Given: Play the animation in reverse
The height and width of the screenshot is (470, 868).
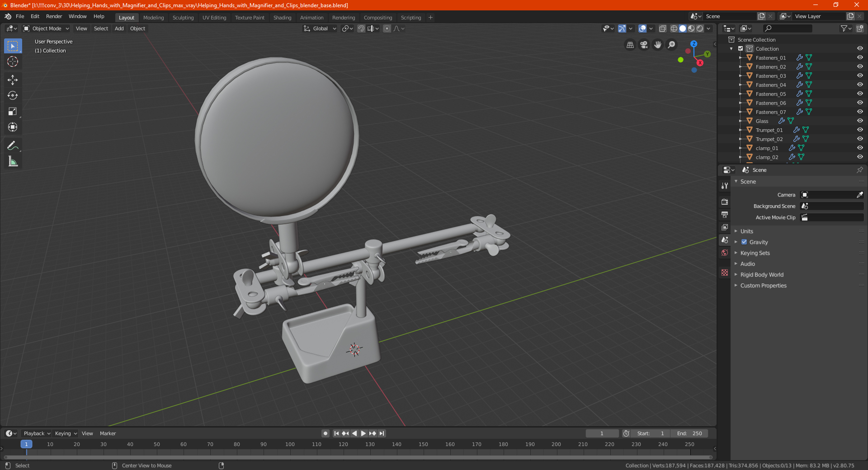Looking at the screenshot, I should pos(354,433).
